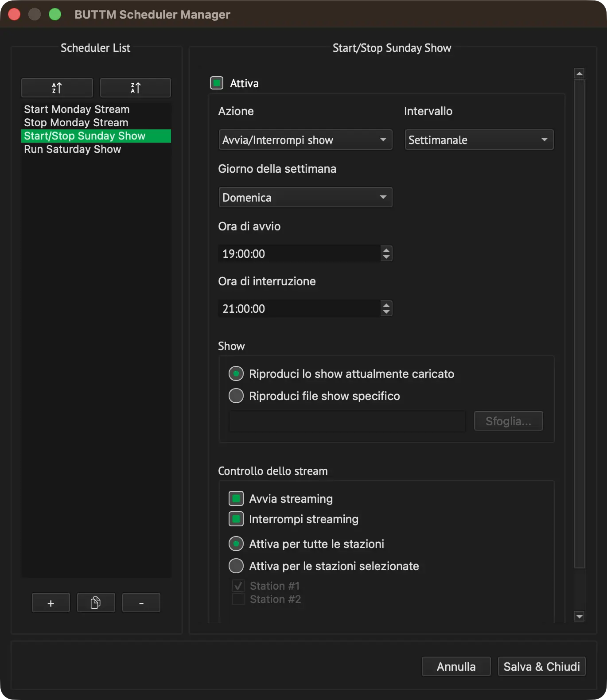Increase the Ora di avvio time
Image resolution: width=607 pixels, height=700 pixels.
coord(386,250)
